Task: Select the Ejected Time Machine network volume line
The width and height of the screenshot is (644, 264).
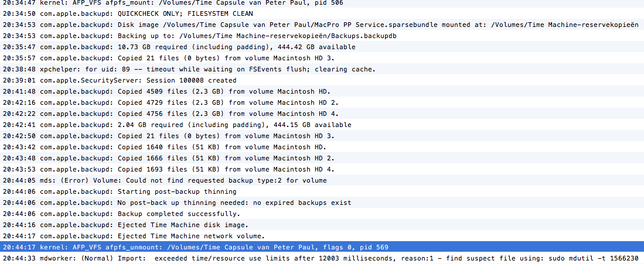Action: pyautogui.click(x=322, y=236)
